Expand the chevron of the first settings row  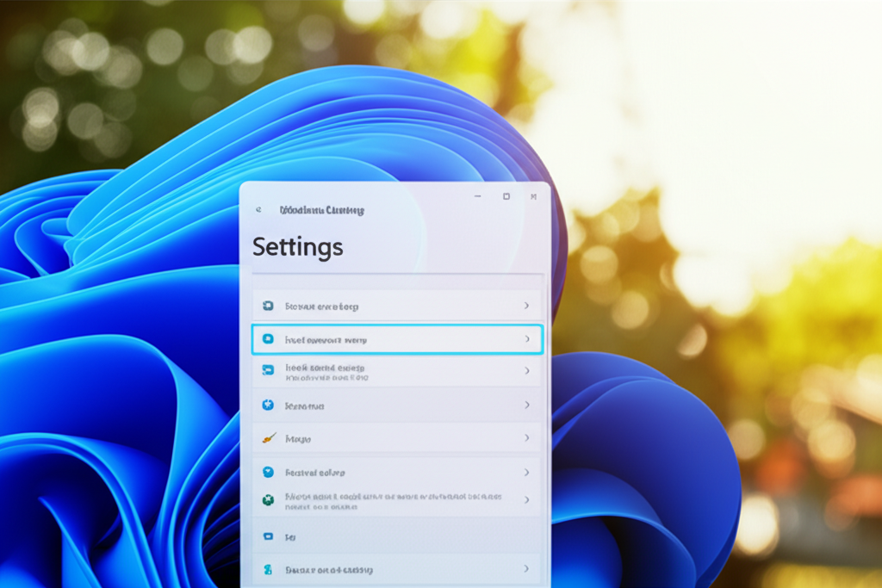click(527, 306)
